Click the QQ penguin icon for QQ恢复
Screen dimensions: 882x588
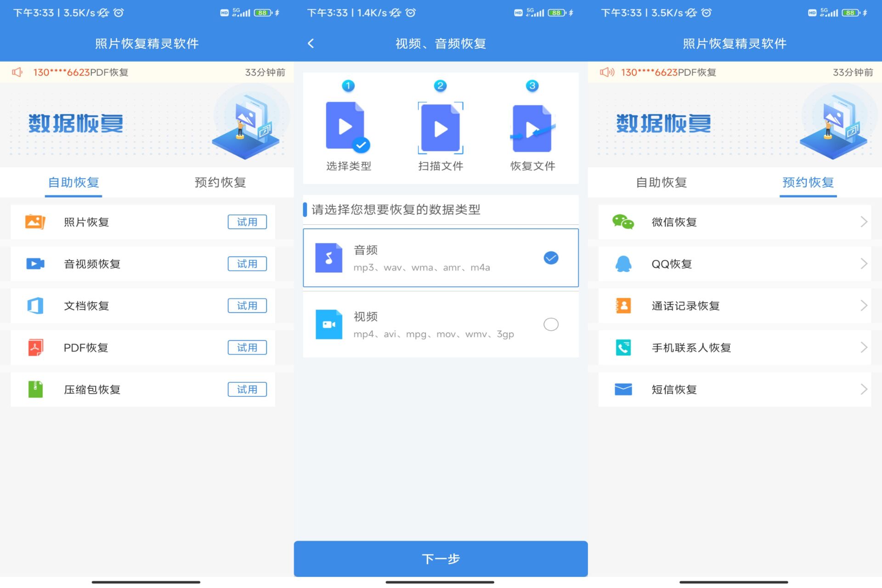pyautogui.click(x=623, y=264)
